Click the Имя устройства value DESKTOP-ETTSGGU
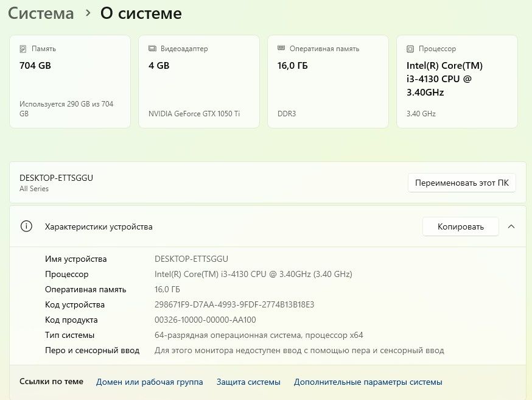This screenshot has width=532, height=400. point(191,259)
